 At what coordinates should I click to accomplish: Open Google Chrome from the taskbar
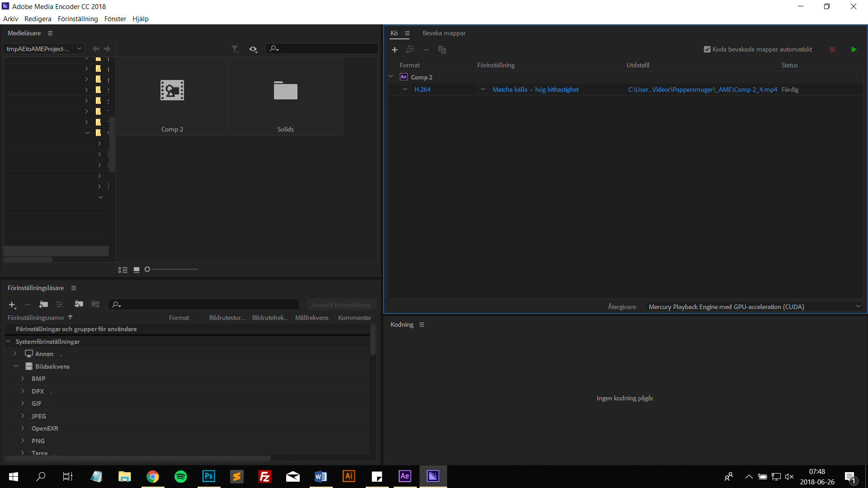(153, 476)
